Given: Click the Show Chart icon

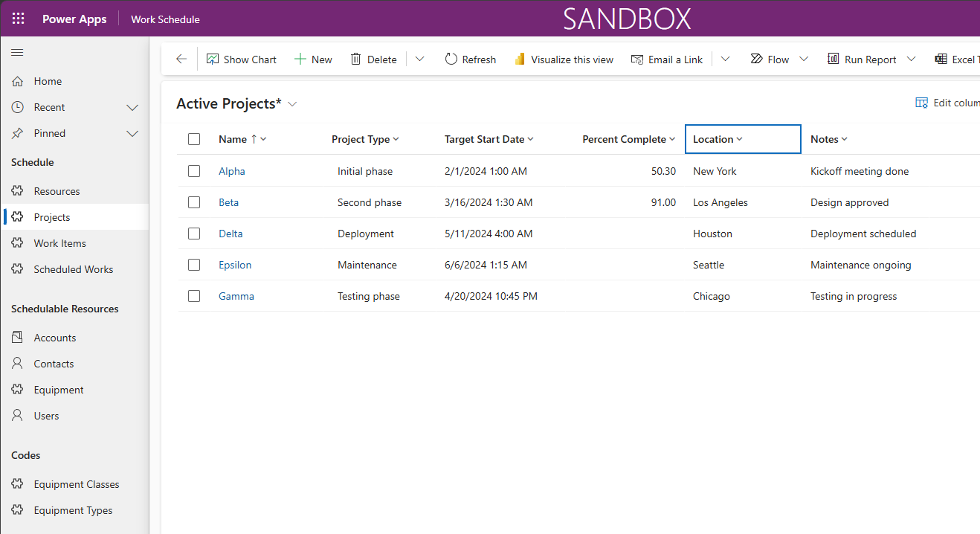Looking at the screenshot, I should (213, 59).
